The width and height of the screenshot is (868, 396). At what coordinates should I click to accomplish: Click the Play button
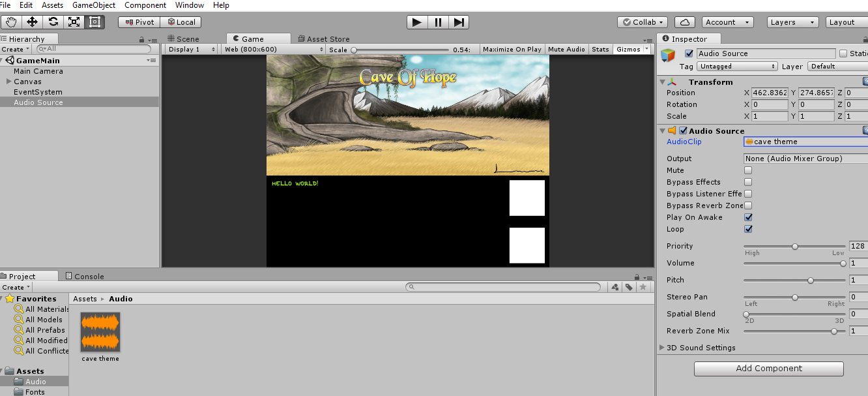click(417, 22)
